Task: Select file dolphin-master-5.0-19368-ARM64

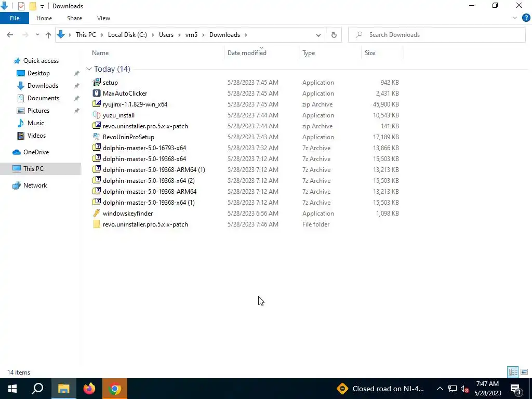Action: [x=150, y=191]
